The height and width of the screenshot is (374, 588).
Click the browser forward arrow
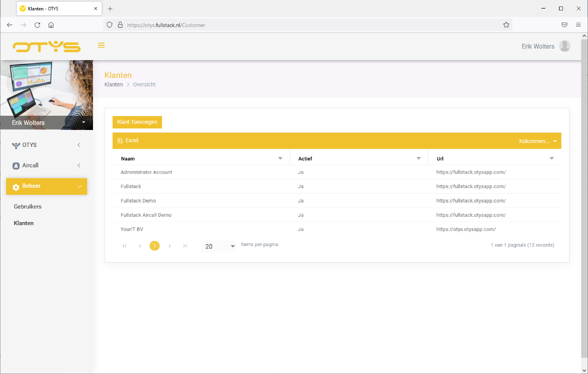click(x=23, y=25)
